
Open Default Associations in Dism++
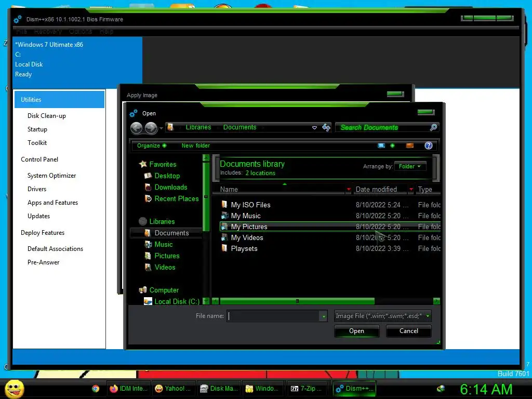tap(55, 249)
